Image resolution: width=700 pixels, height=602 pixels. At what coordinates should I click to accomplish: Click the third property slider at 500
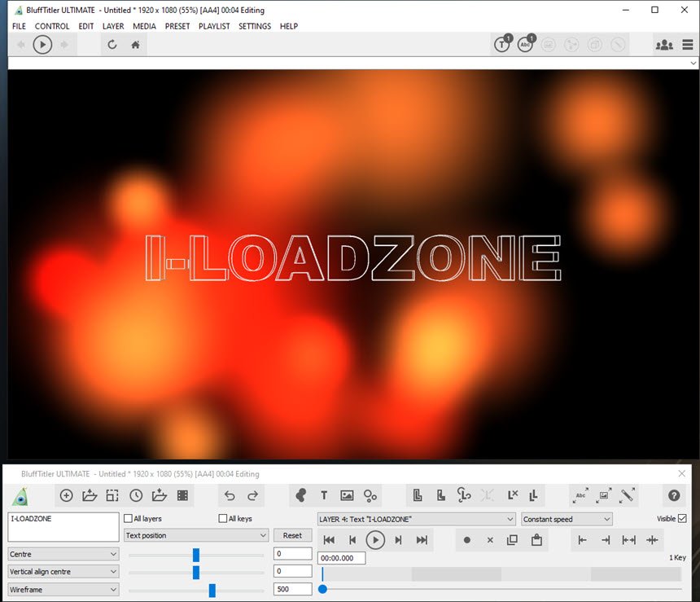[212, 591]
